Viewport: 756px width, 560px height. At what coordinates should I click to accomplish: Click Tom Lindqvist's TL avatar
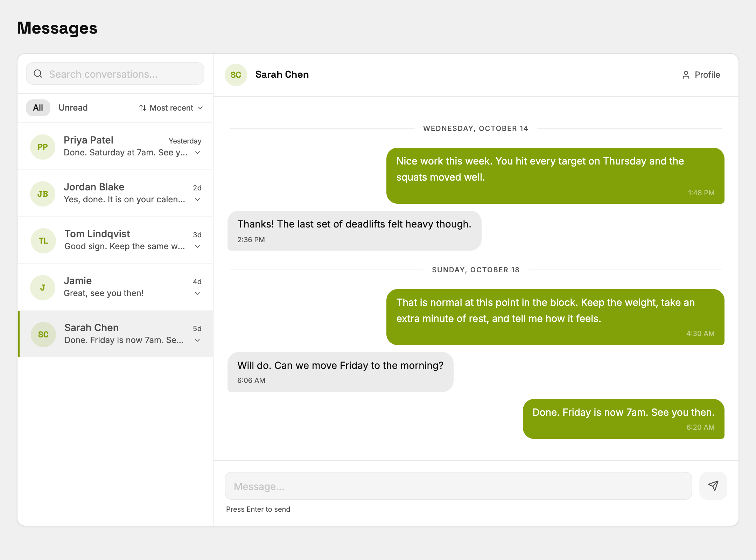click(x=43, y=241)
